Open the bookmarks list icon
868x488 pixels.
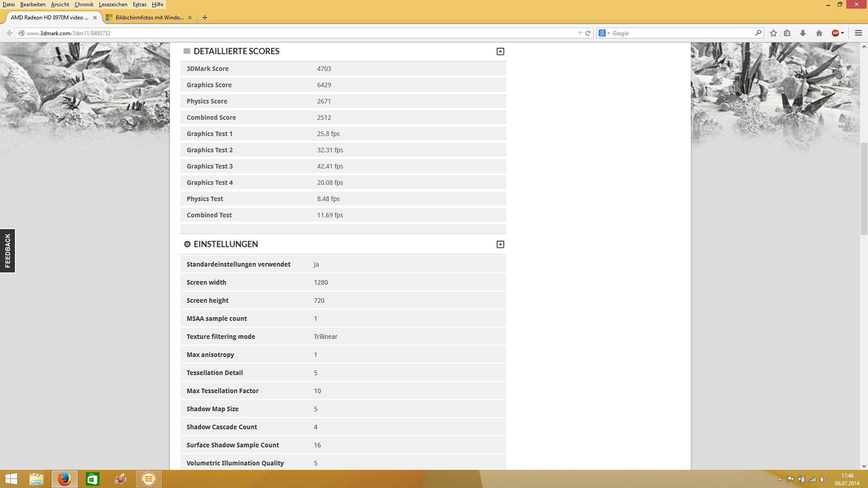[787, 33]
